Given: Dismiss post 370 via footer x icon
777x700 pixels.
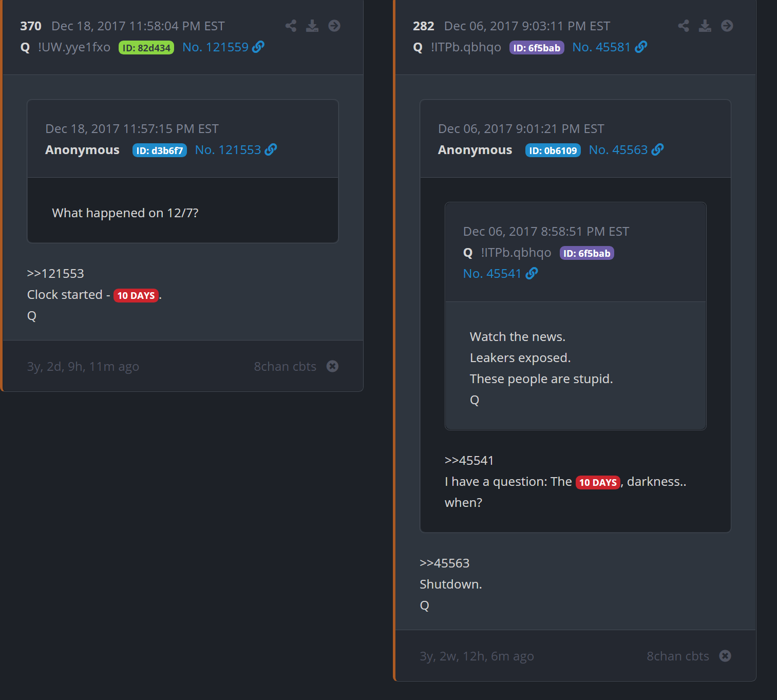Looking at the screenshot, I should tap(332, 366).
